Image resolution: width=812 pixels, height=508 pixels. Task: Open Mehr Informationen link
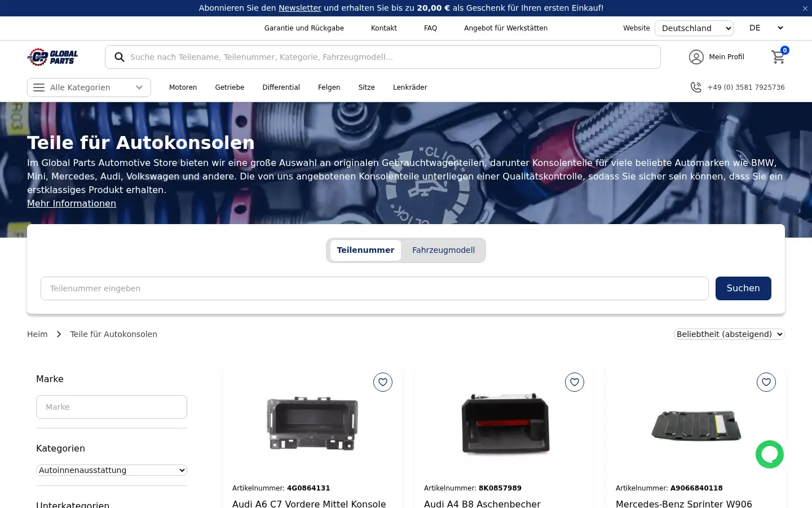(x=72, y=204)
